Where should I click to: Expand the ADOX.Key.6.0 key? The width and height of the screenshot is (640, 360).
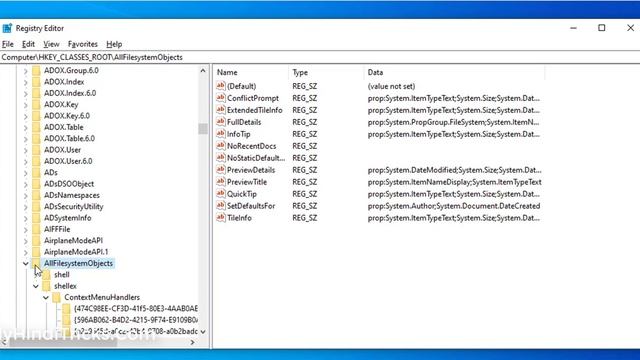pyautogui.click(x=26, y=116)
